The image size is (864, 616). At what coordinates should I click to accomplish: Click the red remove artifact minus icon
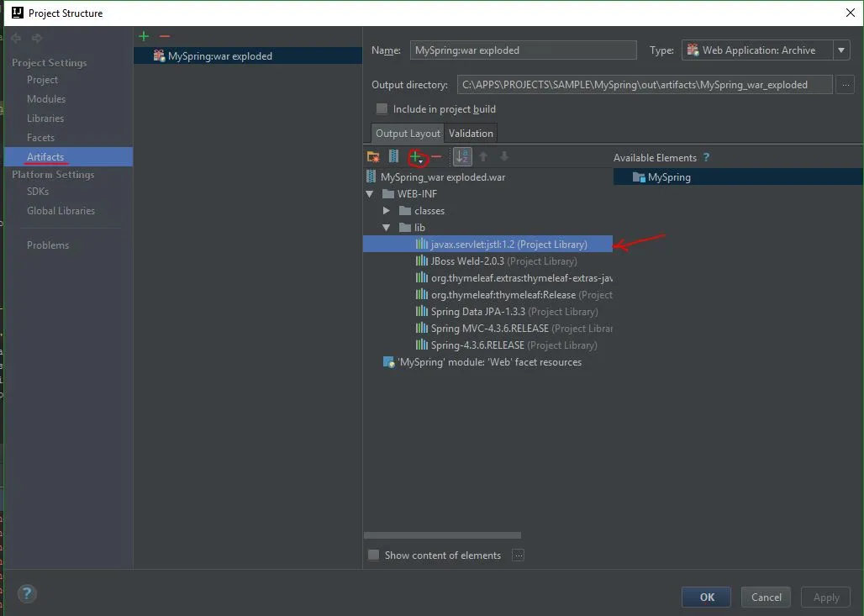164,36
